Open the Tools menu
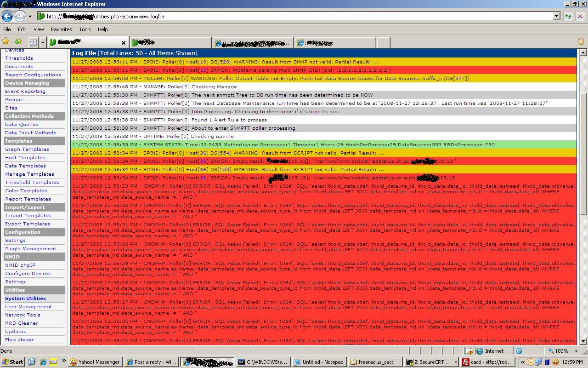Screen dimensions: 588x368 pos(85,29)
